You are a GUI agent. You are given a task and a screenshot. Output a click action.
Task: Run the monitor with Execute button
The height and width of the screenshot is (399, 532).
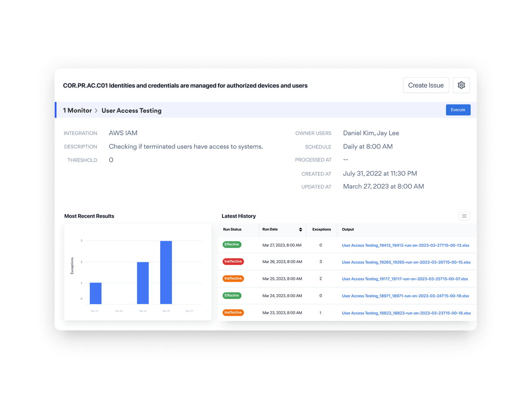(458, 110)
